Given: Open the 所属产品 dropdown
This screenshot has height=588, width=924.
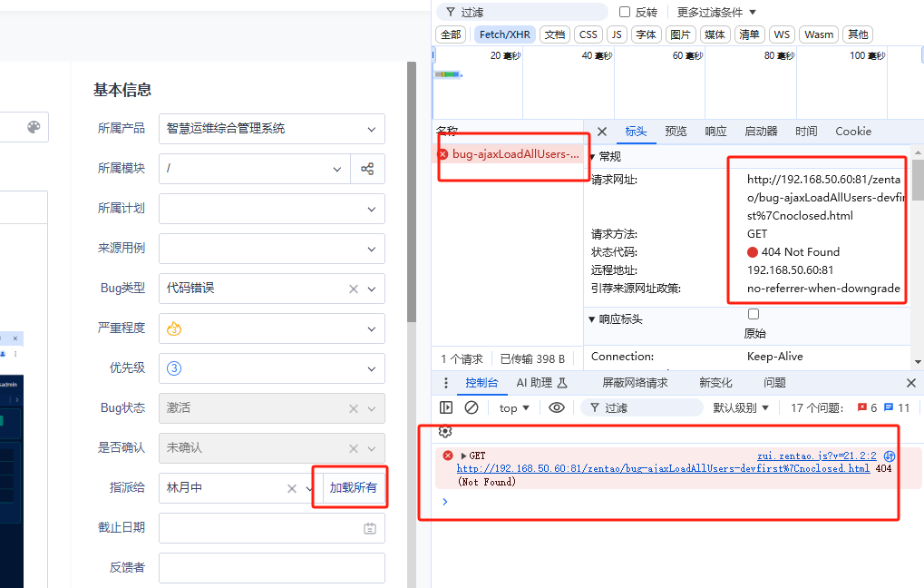Looking at the screenshot, I should tap(272, 129).
